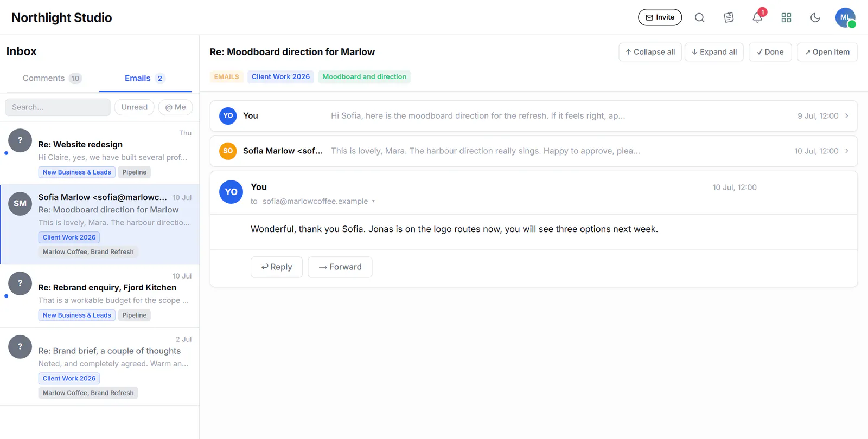Forward the email message
This screenshot has height=439, width=868.
click(340, 267)
